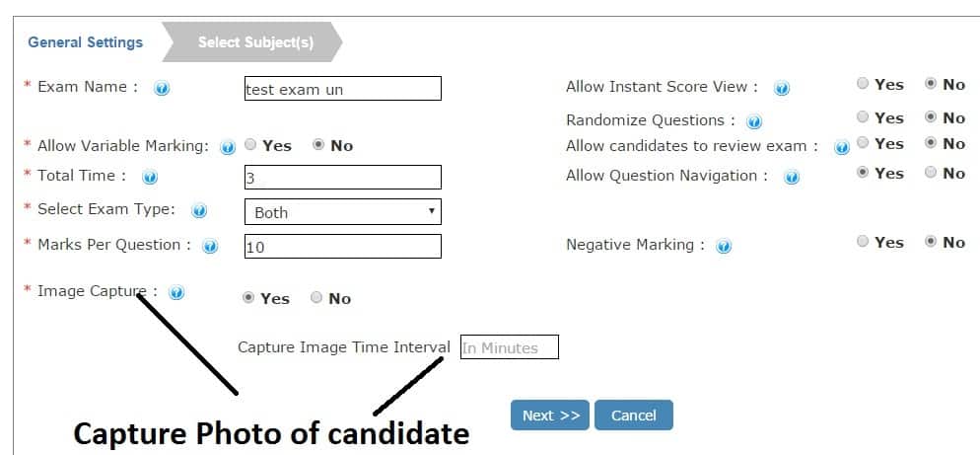Open the Image Capture help icon

click(176, 292)
